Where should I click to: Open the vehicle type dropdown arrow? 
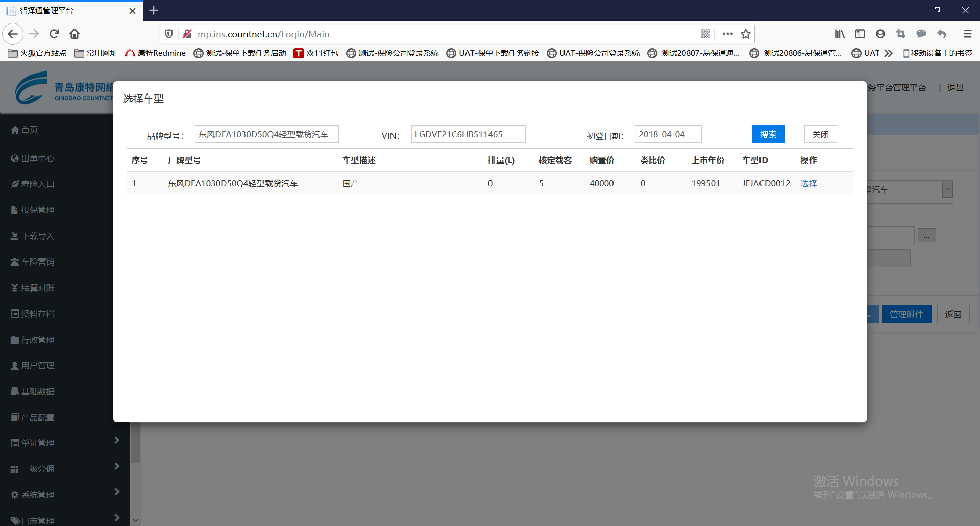pyautogui.click(x=947, y=189)
